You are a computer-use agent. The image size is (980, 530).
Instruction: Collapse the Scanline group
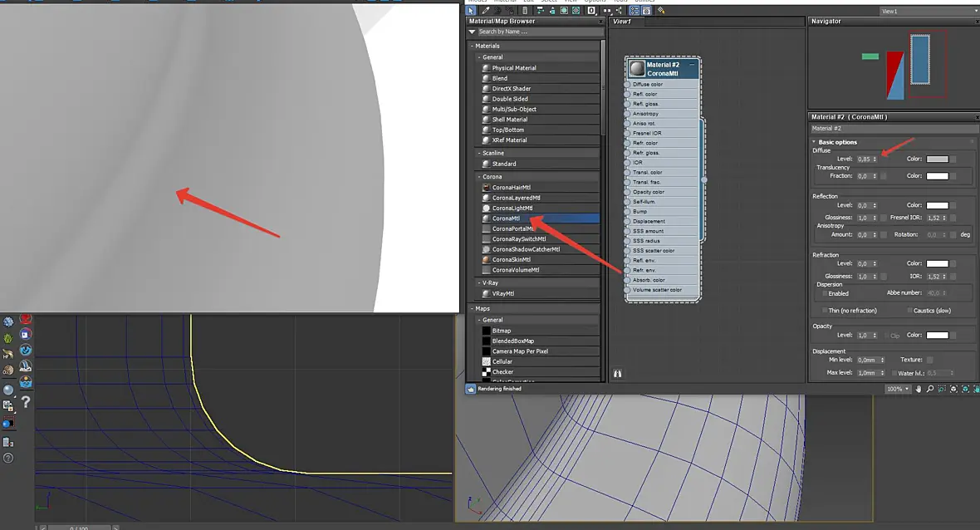(479, 153)
